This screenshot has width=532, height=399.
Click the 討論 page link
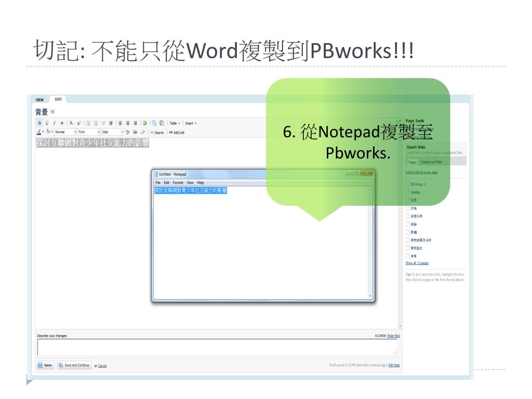(414, 208)
